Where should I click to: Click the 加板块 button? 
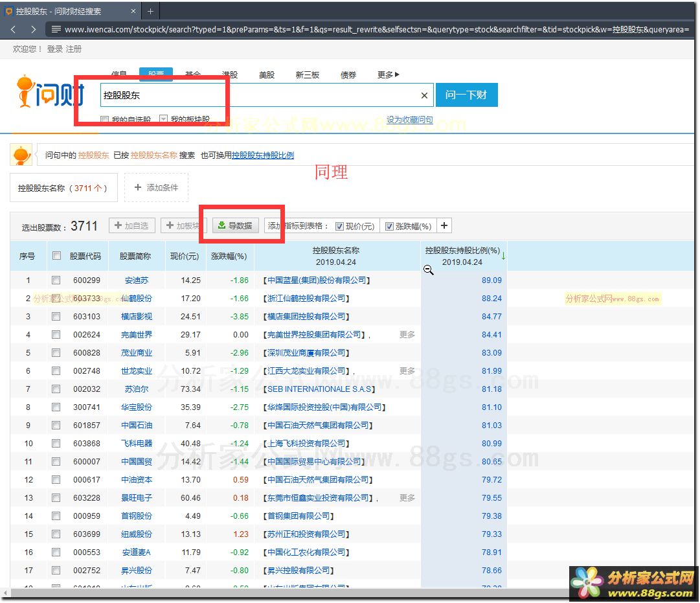pos(183,225)
